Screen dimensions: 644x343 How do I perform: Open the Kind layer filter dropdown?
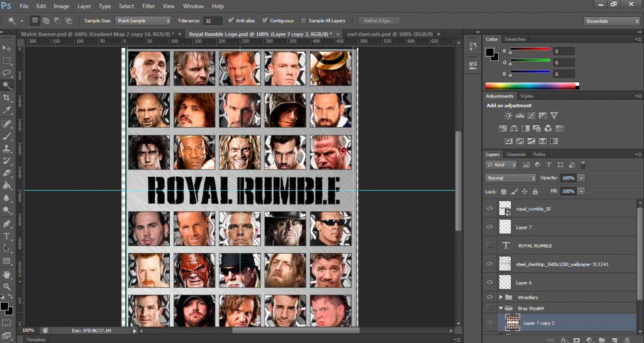tap(501, 165)
